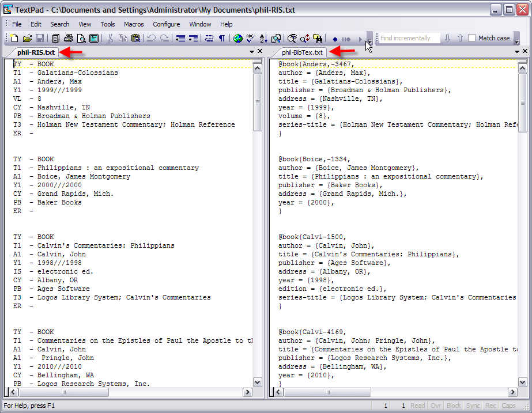Paste from the clipboard icon
Screen dimensions: 532x413
coord(135,39)
